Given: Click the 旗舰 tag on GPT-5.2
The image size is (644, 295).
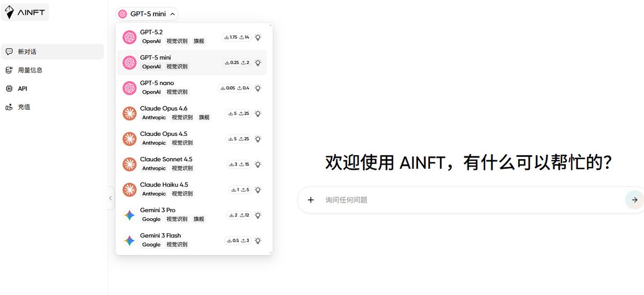Looking at the screenshot, I should (199, 41).
